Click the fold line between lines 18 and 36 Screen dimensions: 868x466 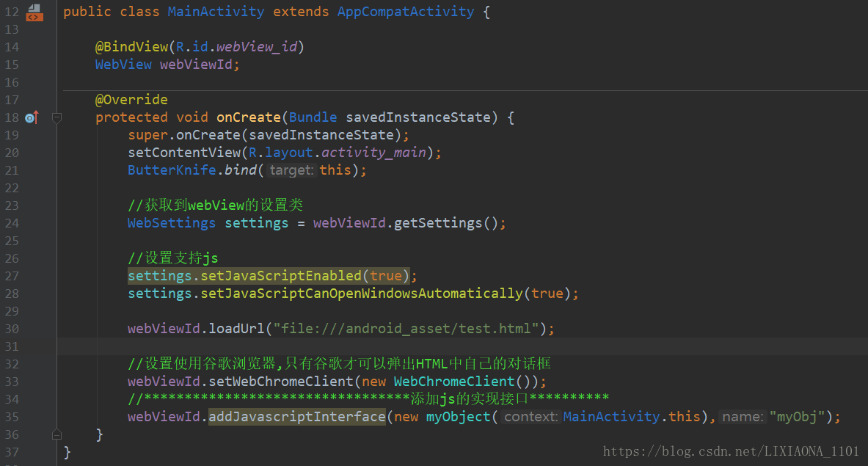pyautogui.click(x=56, y=279)
